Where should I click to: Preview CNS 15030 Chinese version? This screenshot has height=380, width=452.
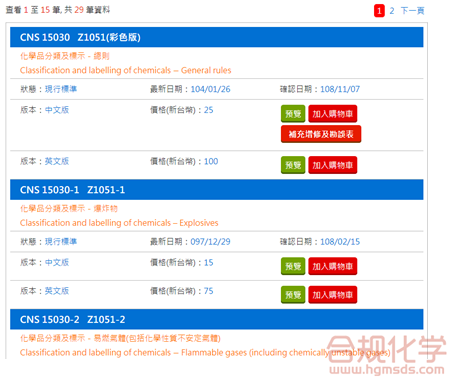click(293, 114)
